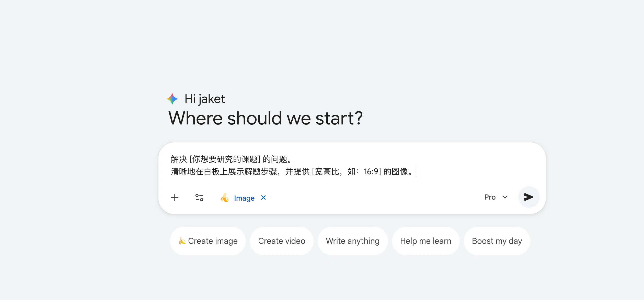
Task: Open the Pro model selector dropdown
Action: point(496,197)
